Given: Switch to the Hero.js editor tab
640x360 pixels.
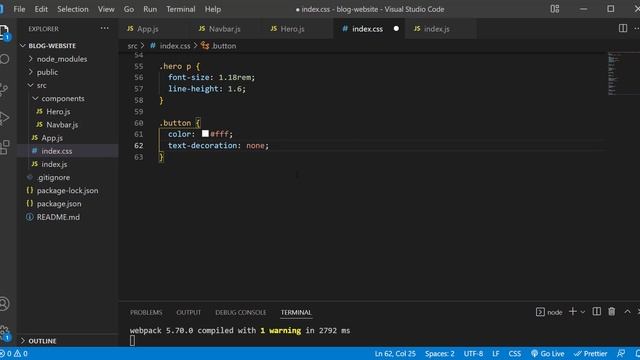Looking at the screenshot, I should point(298,29).
